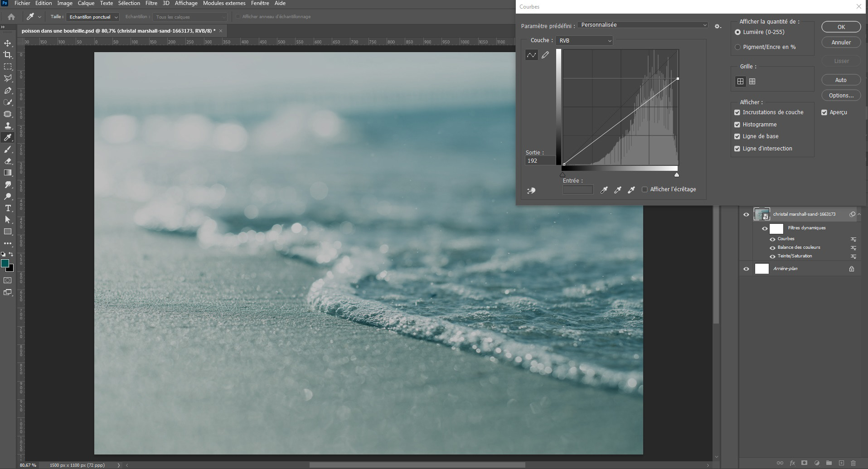Toggle Incrustations de couche checkbox
This screenshot has height=469, width=868.
coord(737,112)
